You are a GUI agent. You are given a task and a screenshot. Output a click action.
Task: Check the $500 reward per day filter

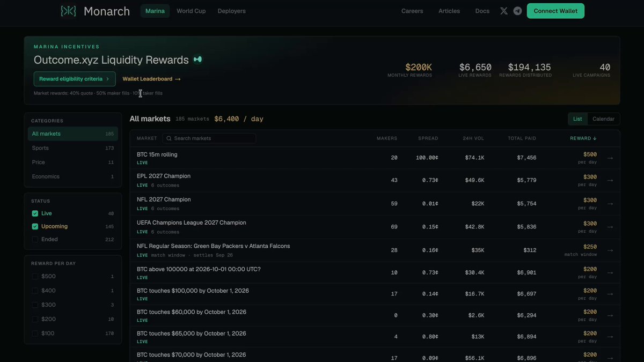tap(35, 276)
